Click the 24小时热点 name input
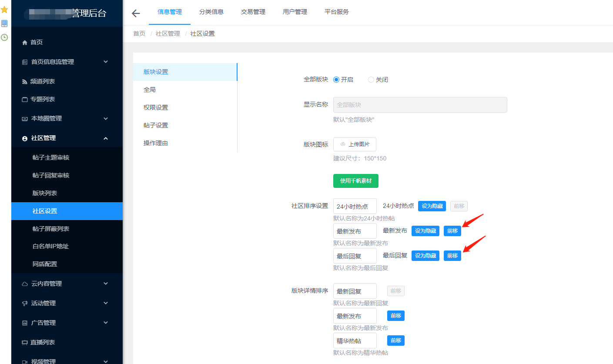 pyautogui.click(x=355, y=206)
